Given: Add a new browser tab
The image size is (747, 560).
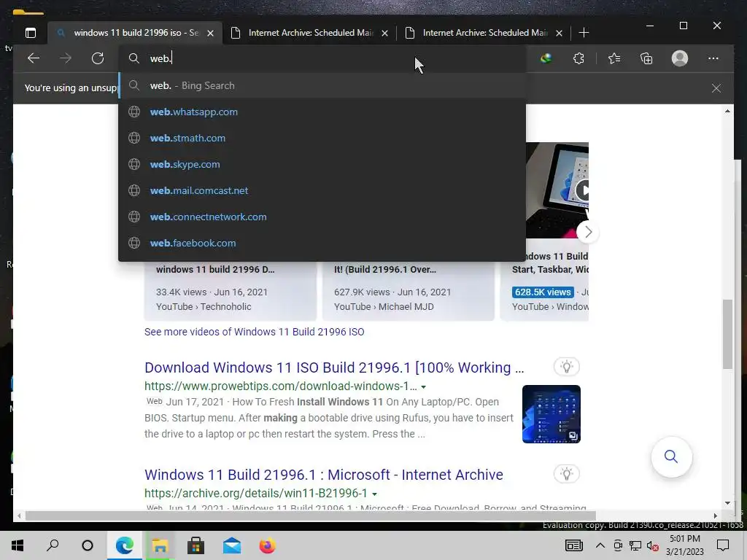Looking at the screenshot, I should [584, 32].
